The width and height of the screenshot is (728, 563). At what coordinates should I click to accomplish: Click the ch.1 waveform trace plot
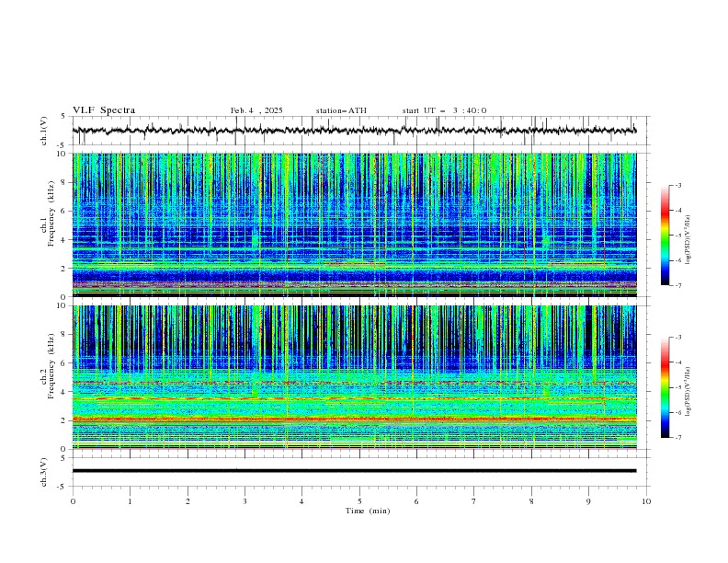pyautogui.click(x=354, y=131)
